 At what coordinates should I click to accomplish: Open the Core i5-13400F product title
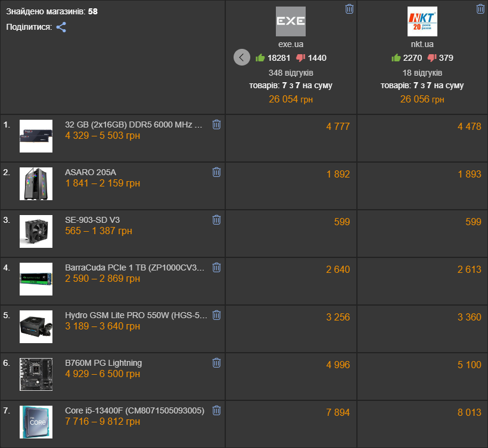click(x=135, y=410)
